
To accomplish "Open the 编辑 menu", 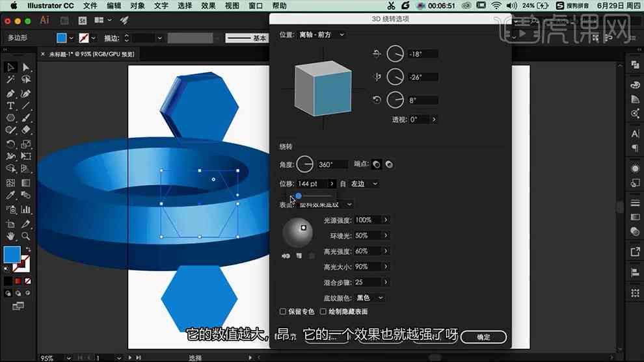I will click(114, 6).
